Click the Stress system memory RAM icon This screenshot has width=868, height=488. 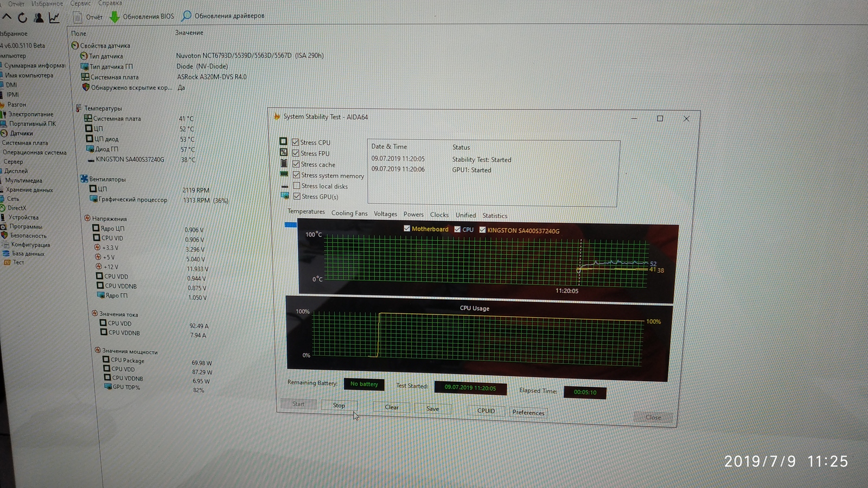[284, 174]
